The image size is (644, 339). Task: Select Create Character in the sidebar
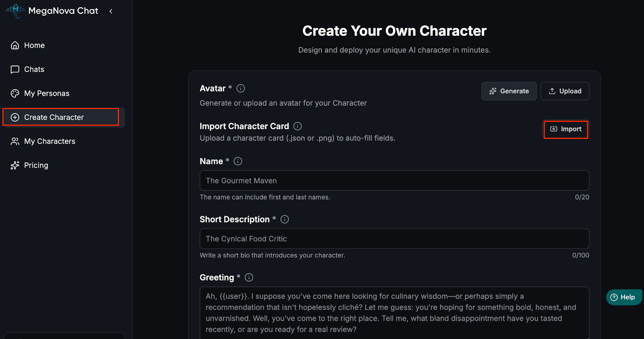[54, 117]
